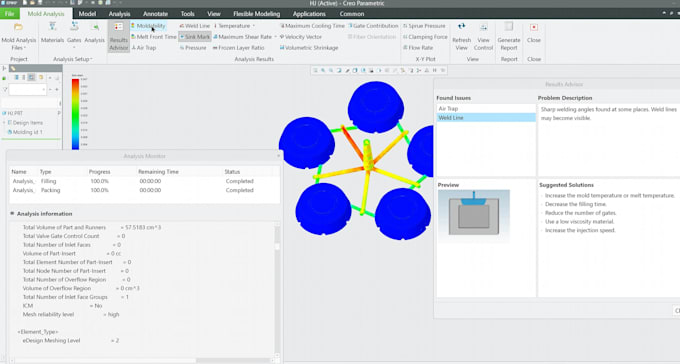Switch to the Analysis tab
680x364 pixels.
(119, 14)
